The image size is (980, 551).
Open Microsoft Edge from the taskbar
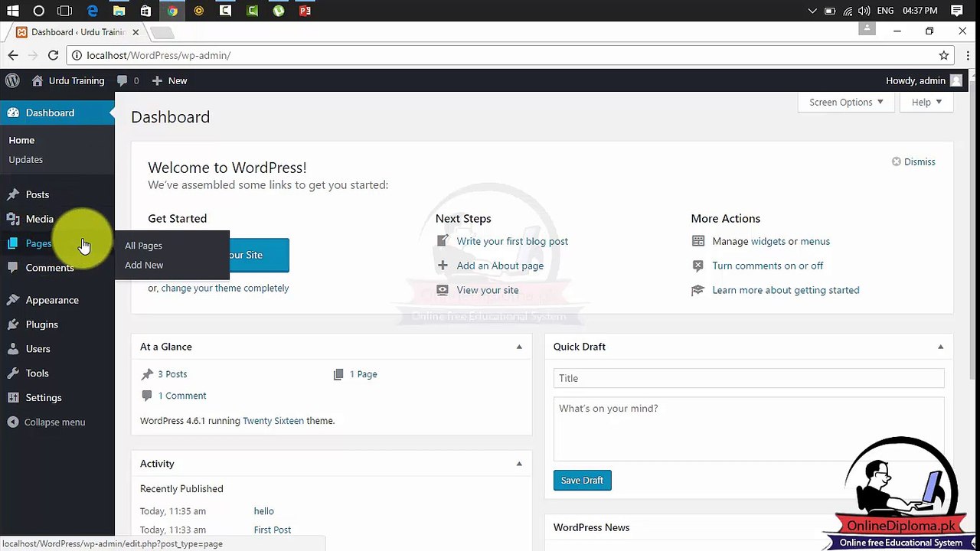tap(93, 11)
